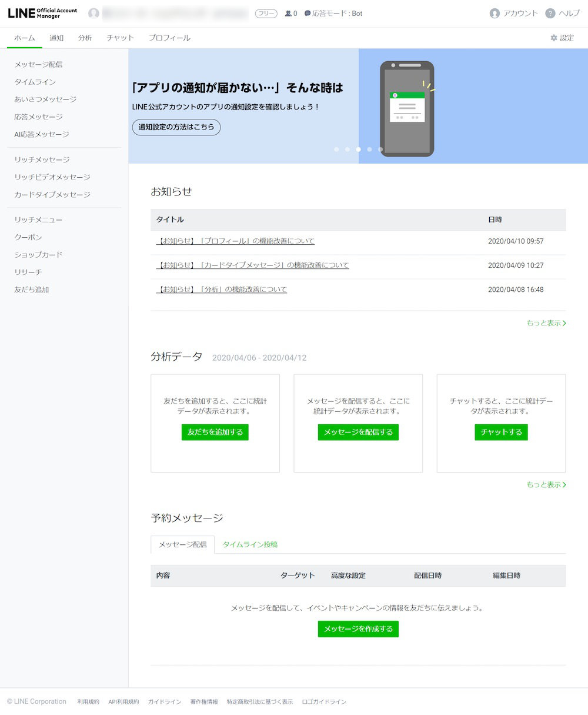
Task: Click the チャットする button
Action: [502, 432]
